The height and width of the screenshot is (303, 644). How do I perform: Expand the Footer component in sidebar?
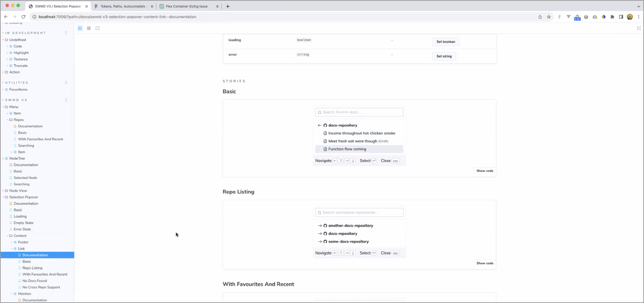coord(23,242)
